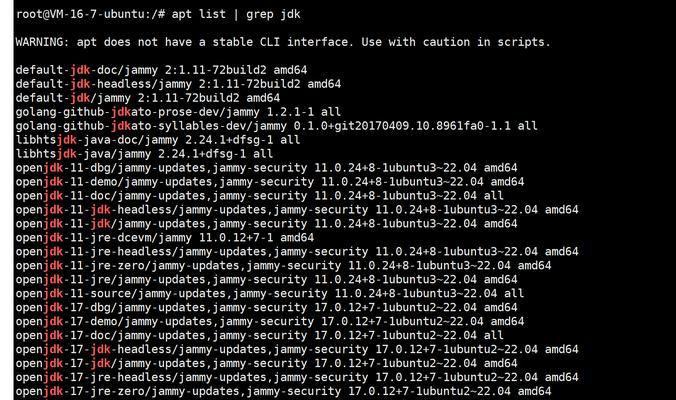This screenshot has height=400, width=676.
Task: Click the openjdk-11-source package line
Action: pos(270,294)
